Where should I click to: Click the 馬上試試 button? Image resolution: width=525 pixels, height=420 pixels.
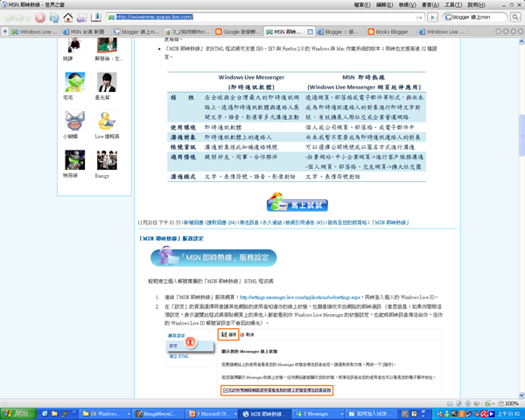297,203
